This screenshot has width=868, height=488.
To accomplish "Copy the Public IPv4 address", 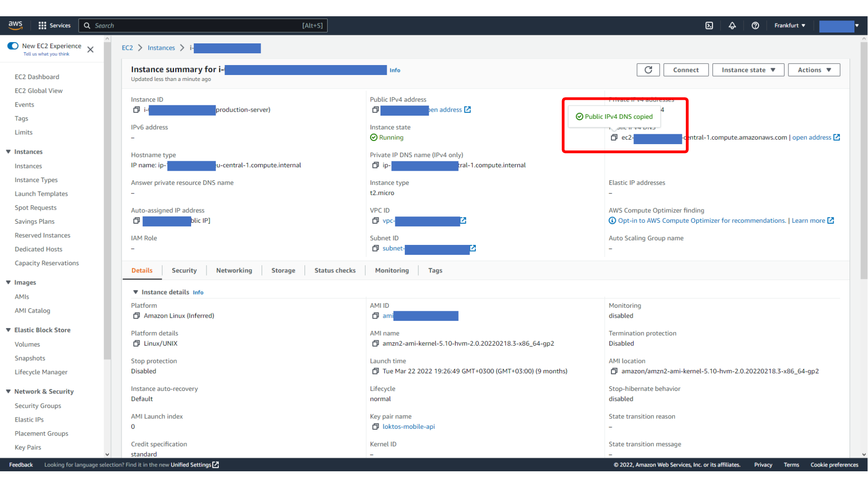I will pos(375,109).
